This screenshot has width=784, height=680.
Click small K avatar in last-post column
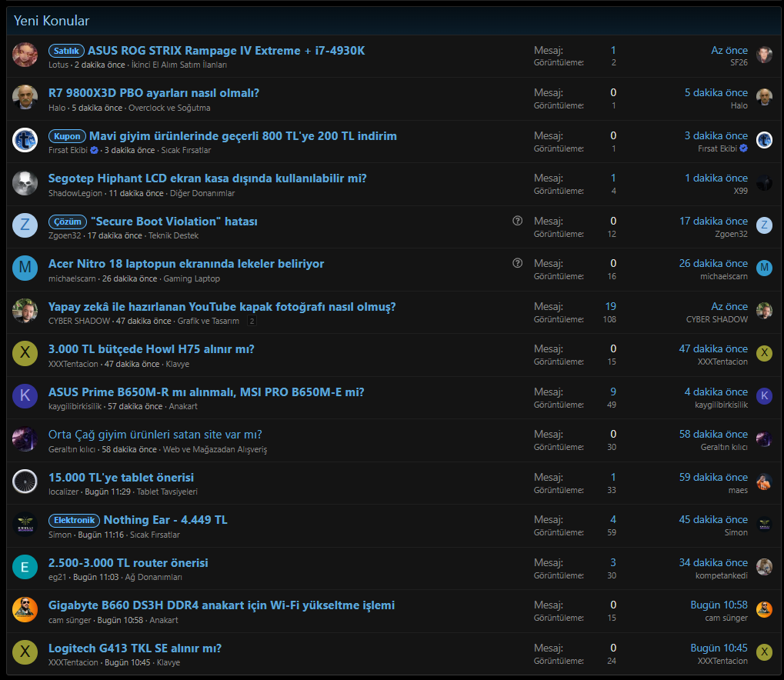[x=764, y=396]
